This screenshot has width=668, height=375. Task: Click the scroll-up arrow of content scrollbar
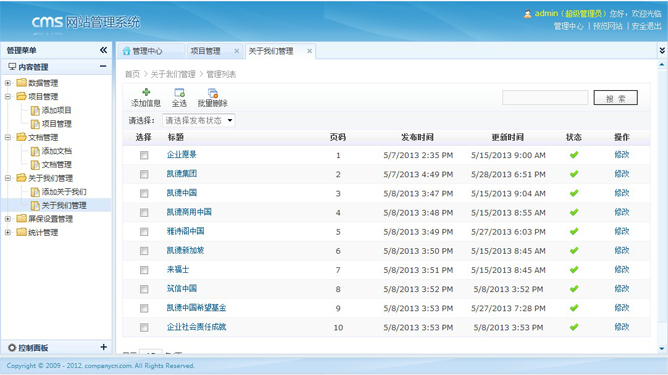point(662,65)
